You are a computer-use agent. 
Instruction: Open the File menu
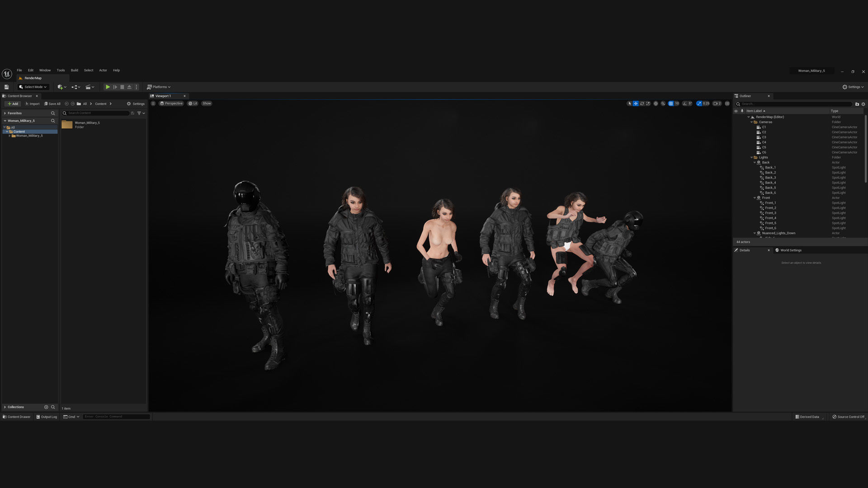[19, 70]
